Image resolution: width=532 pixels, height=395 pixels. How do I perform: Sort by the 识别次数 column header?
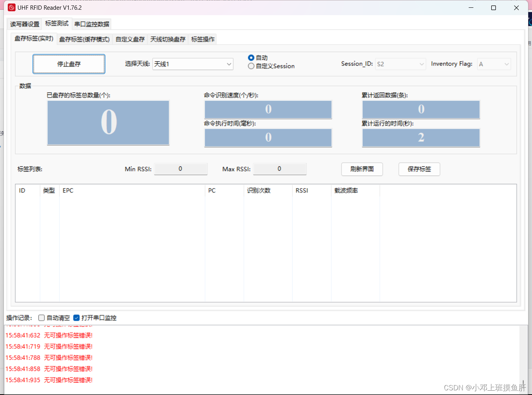coord(268,191)
